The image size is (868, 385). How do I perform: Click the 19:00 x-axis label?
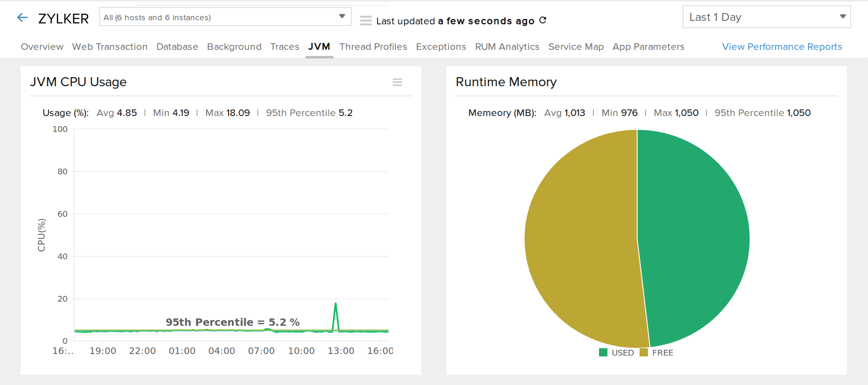pyautogui.click(x=103, y=351)
